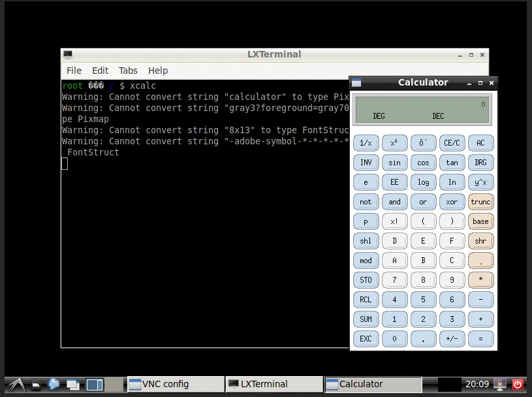Toggle the INV inverse mode key
Image resolution: width=532 pixels, height=397 pixels.
tap(366, 163)
